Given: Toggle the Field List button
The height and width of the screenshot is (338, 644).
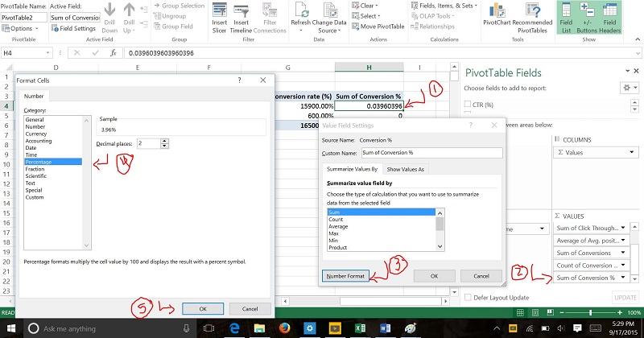Looking at the screenshot, I should coord(566,18).
